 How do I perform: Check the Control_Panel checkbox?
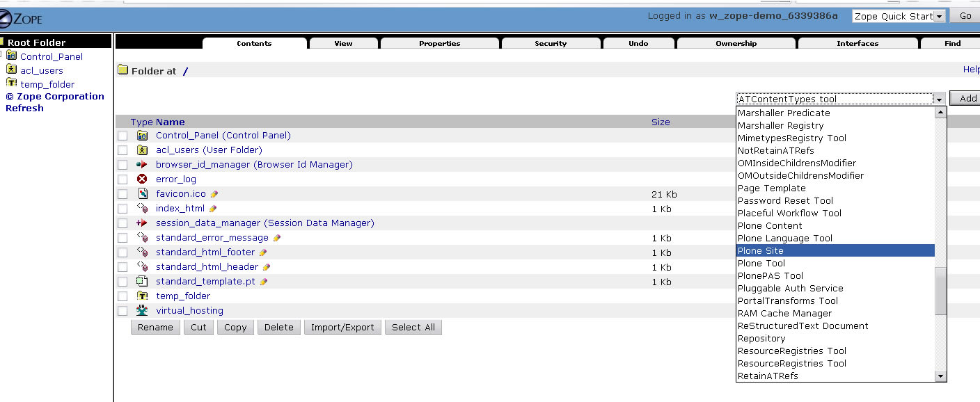[122, 136]
